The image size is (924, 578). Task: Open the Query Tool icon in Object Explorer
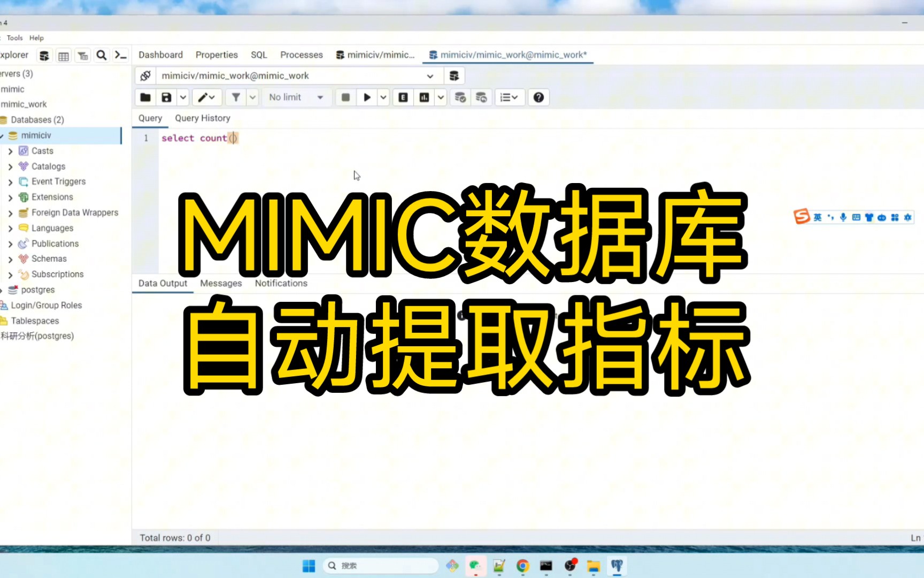(x=44, y=56)
